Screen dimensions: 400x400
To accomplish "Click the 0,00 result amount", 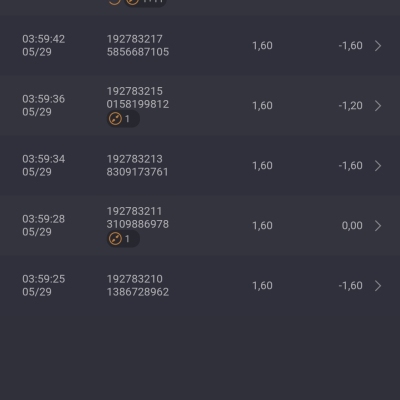I will pos(352,226).
